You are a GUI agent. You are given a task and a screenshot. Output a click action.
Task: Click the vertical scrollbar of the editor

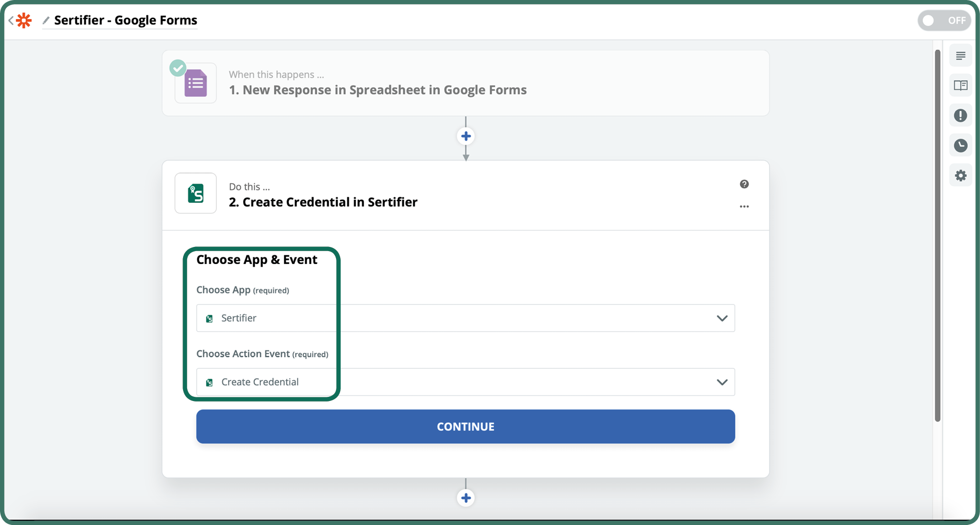pyautogui.click(x=937, y=236)
